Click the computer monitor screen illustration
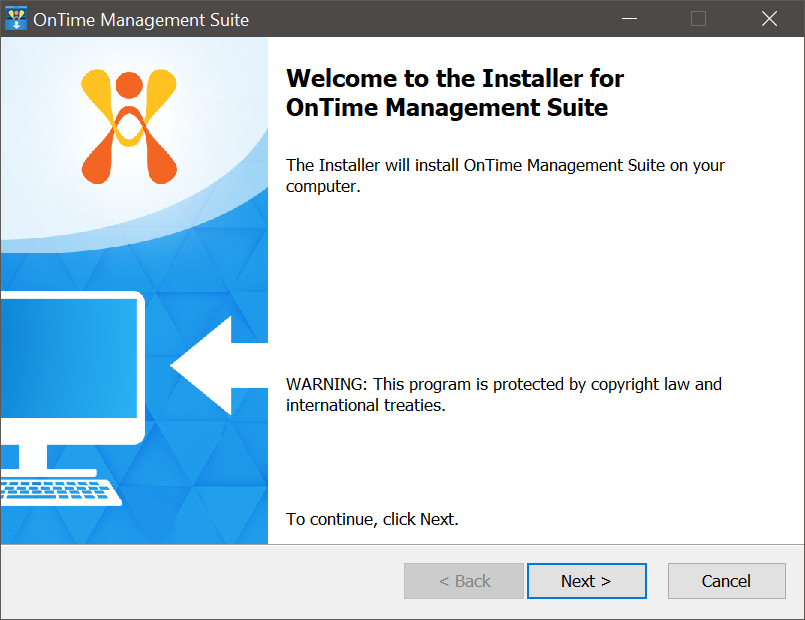 (69, 358)
